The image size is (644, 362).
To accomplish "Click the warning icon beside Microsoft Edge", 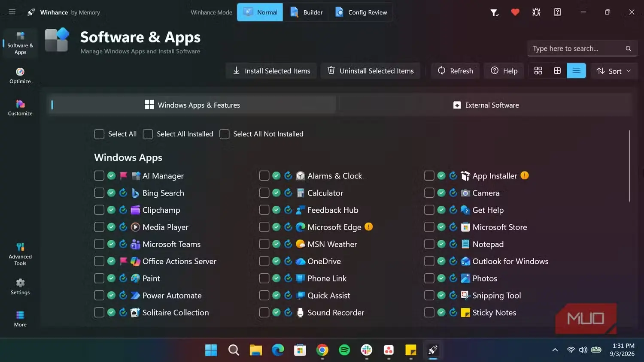I will pyautogui.click(x=368, y=226).
